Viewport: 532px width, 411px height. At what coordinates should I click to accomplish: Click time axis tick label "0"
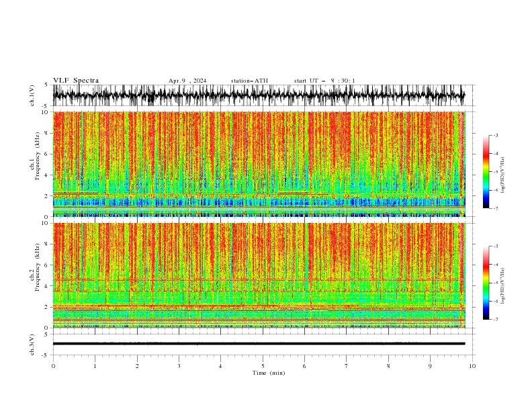53,366
